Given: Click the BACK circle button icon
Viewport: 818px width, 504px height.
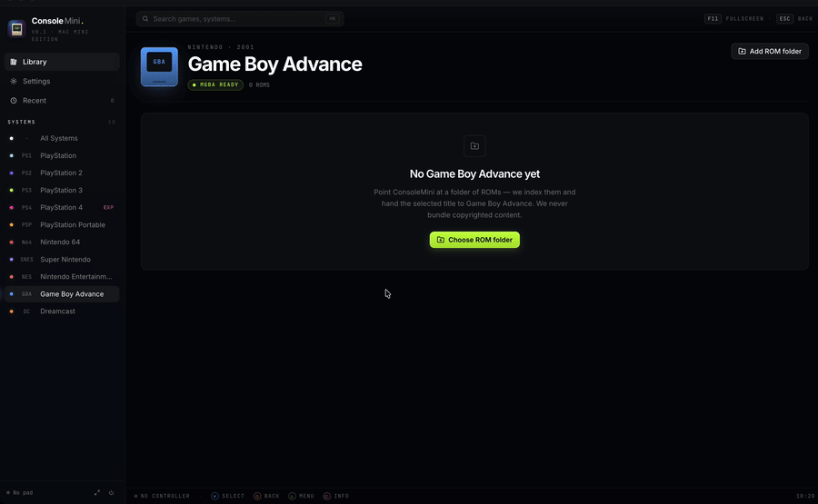Looking at the screenshot, I should [257, 496].
